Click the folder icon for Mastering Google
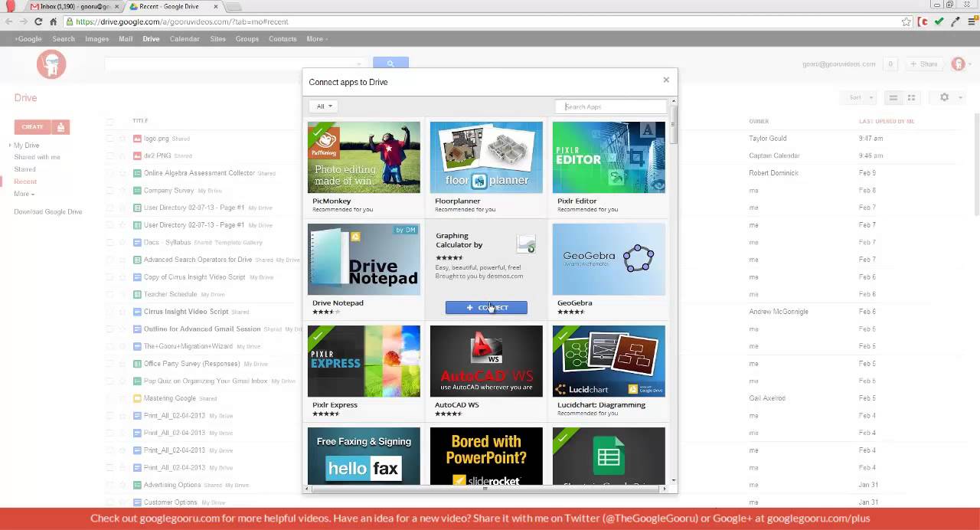The height and width of the screenshot is (530, 980). (137, 398)
